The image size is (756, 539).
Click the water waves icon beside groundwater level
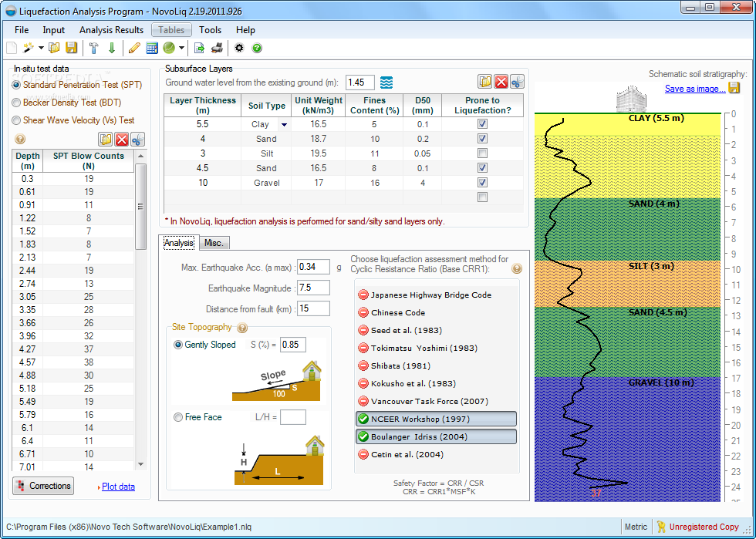pyautogui.click(x=386, y=83)
